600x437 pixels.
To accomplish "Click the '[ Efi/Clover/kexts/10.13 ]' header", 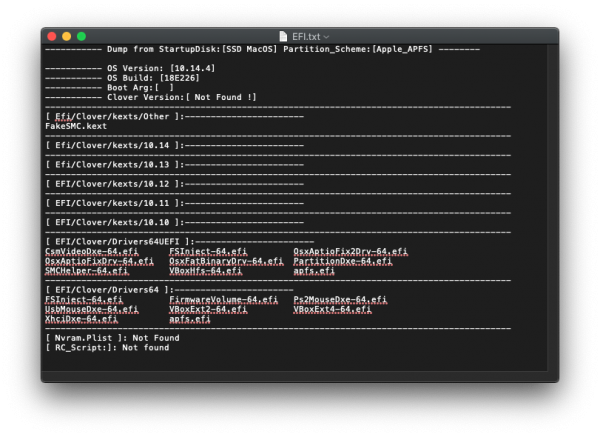I will (x=115, y=165).
